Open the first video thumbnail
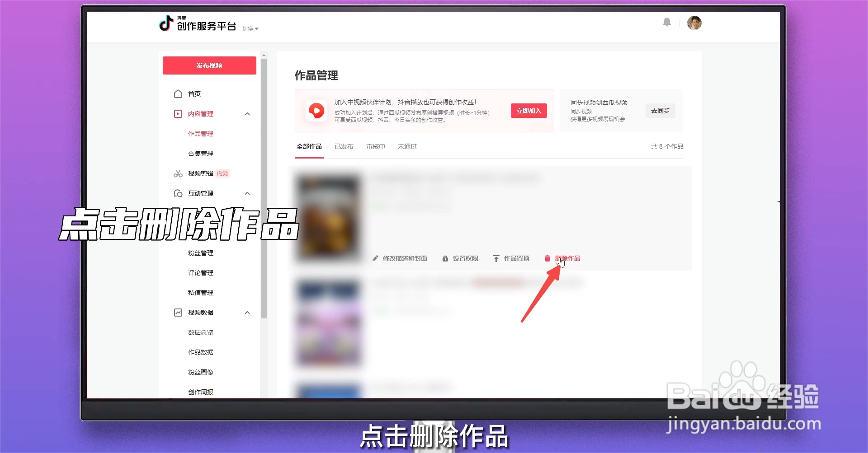This screenshot has height=453, width=868. (x=329, y=217)
